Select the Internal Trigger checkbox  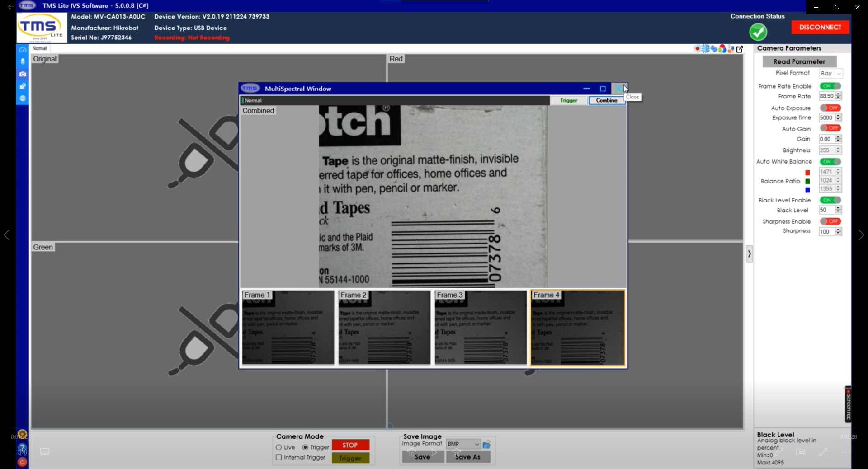click(279, 457)
